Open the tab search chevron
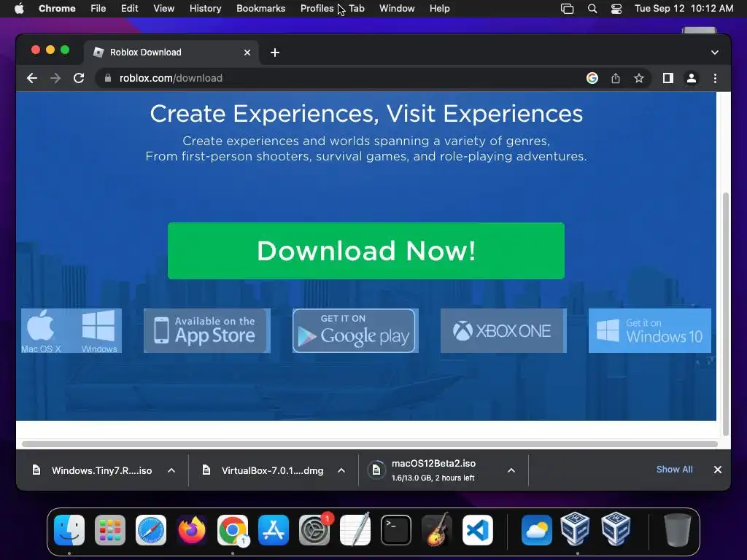The image size is (747, 560). point(715,52)
